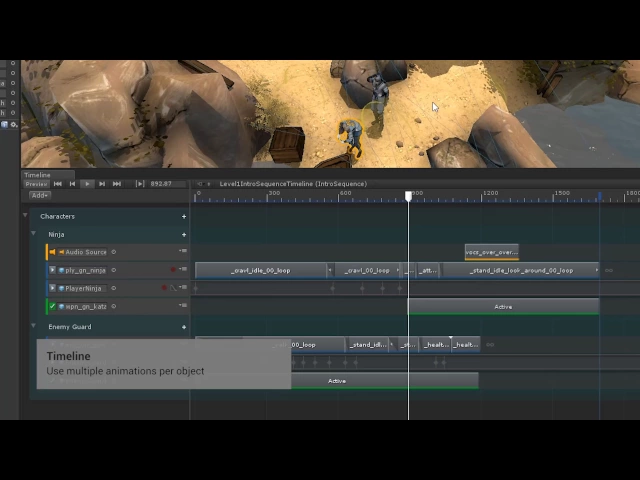This screenshot has height=480, width=640.
Task: Select the _crawl_idle_00_loop clip
Action: tap(261, 270)
